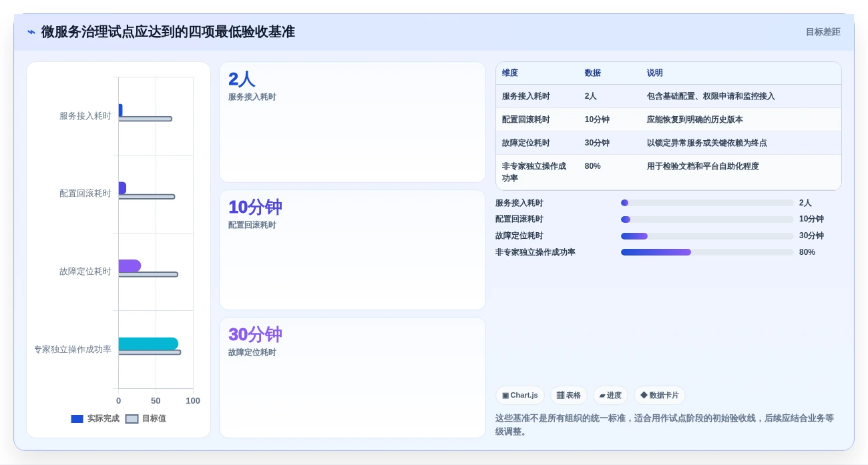This screenshot has width=868, height=465.
Task: Click the 数据 column header
Action: (592, 73)
